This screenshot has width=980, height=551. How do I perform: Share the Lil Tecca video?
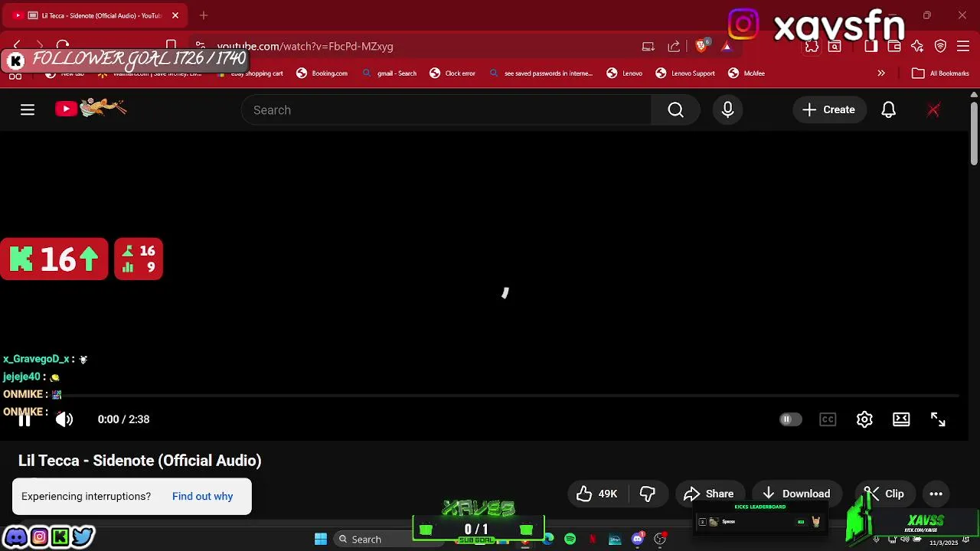[709, 494]
